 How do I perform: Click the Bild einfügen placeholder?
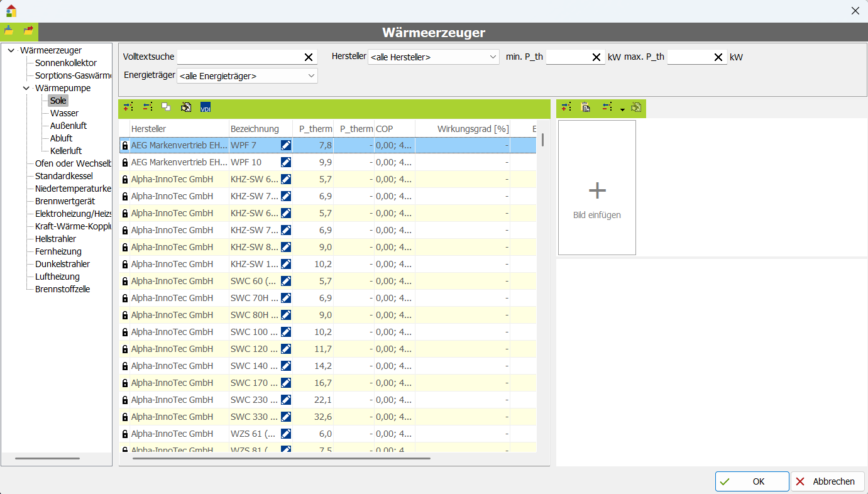click(596, 188)
